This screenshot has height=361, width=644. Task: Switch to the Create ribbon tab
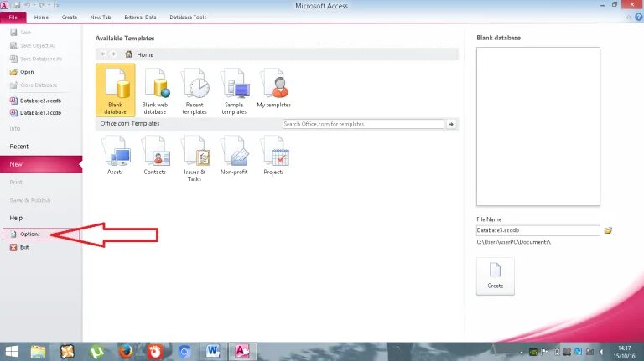70,18
